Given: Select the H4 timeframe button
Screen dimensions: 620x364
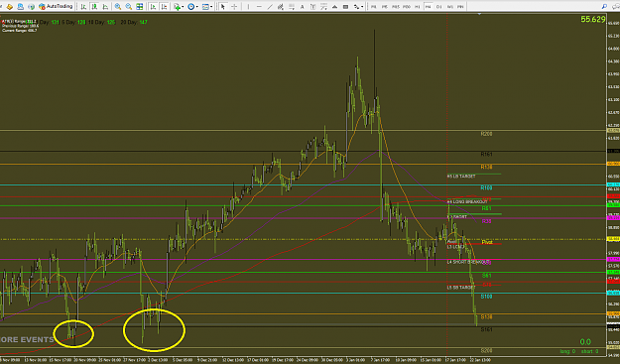Looking at the screenshot, I should click(x=429, y=7).
